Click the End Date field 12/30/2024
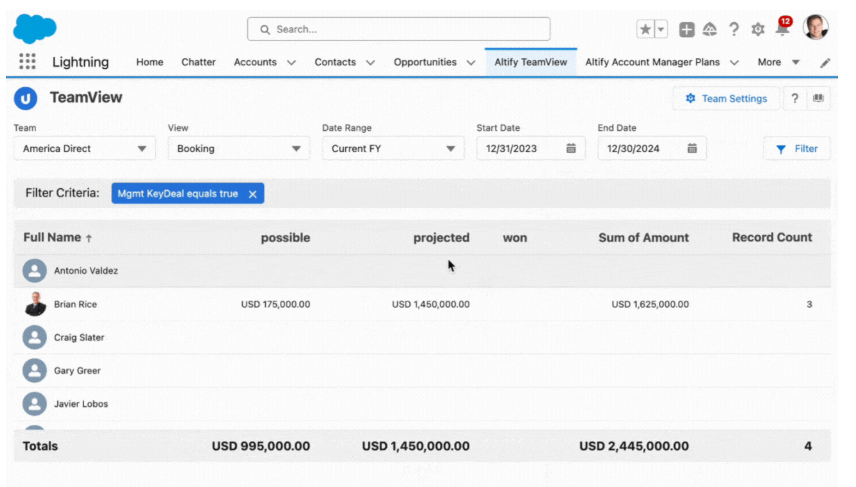The width and height of the screenshot is (856, 487). 652,149
